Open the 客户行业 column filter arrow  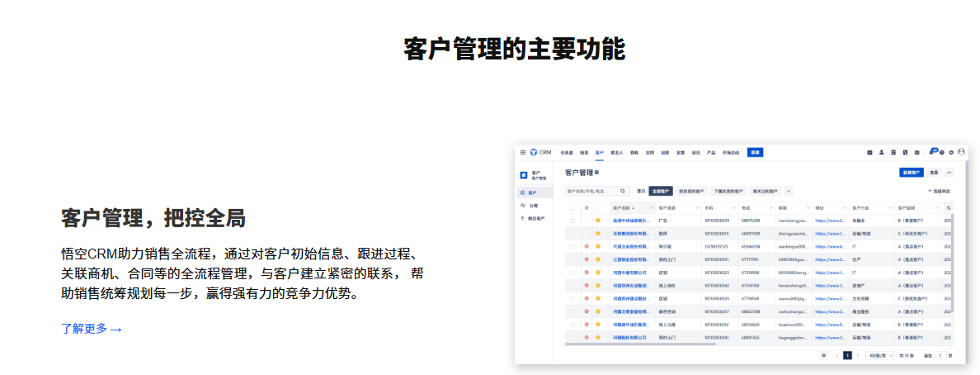(x=891, y=208)
